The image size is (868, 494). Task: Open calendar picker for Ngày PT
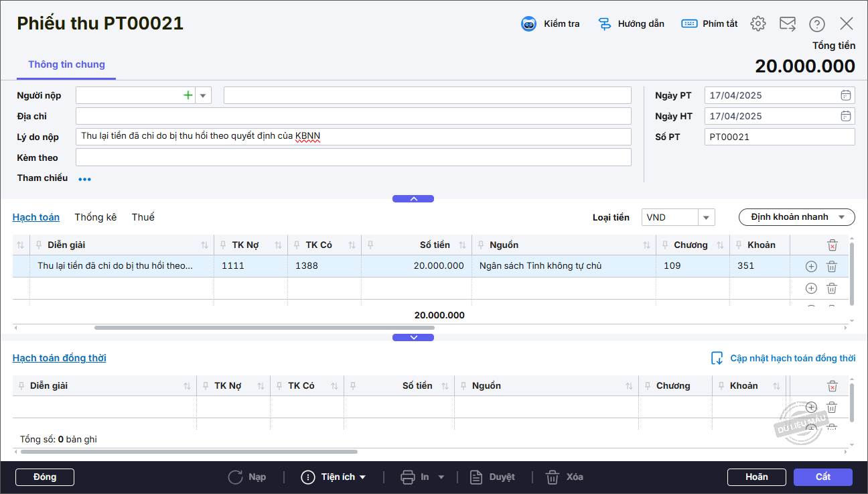[846, 95]
